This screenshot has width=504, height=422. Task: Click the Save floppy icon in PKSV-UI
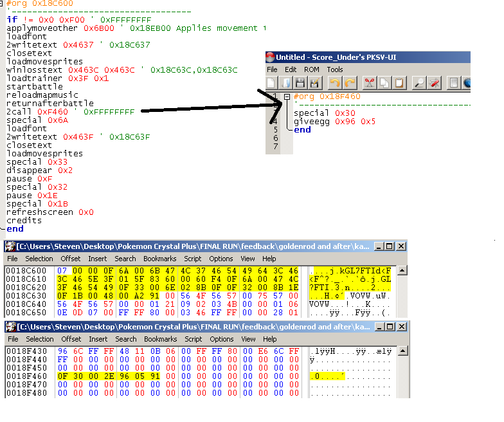click(300, 83)
